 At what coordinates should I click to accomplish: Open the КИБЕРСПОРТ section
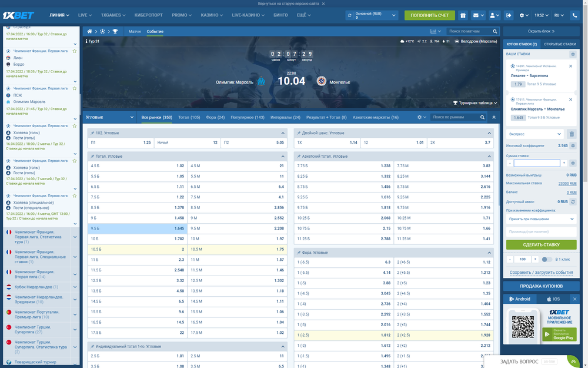pos(149,15)
